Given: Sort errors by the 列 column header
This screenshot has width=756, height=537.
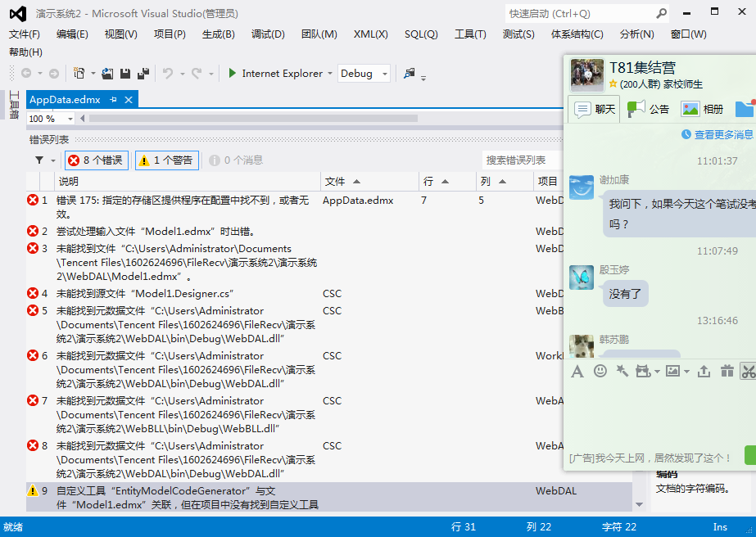Looking at the screenshot, I should point(505,181).
